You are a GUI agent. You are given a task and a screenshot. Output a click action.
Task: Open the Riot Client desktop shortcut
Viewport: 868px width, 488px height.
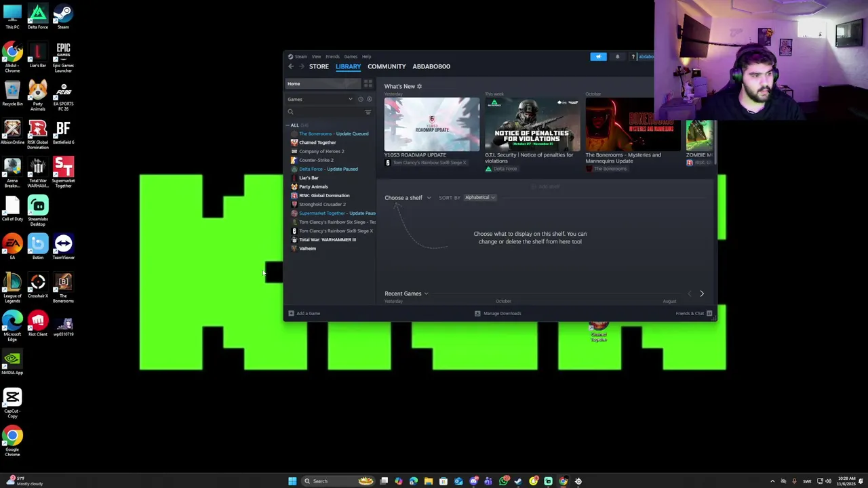point(38,324)
